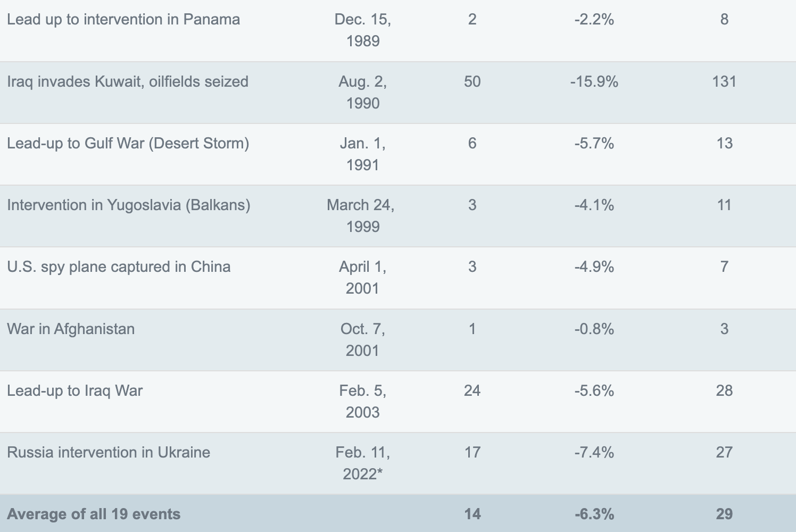This screenshot has height=532, width=796.
Task: Select 'Russia intervention in Ukraine' event cell
Action: [109, 452]
